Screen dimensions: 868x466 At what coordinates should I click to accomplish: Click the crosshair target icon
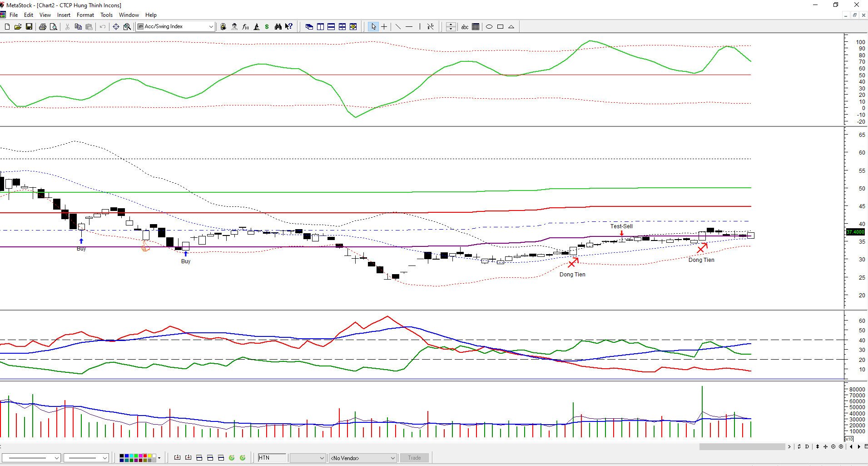(116, 27)
